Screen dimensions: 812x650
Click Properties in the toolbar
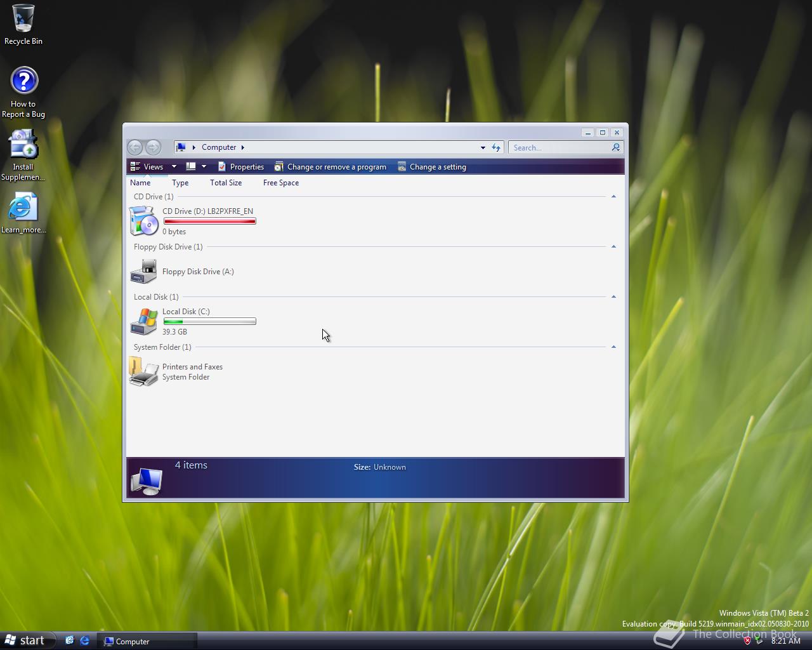click(x=240, y=166)
